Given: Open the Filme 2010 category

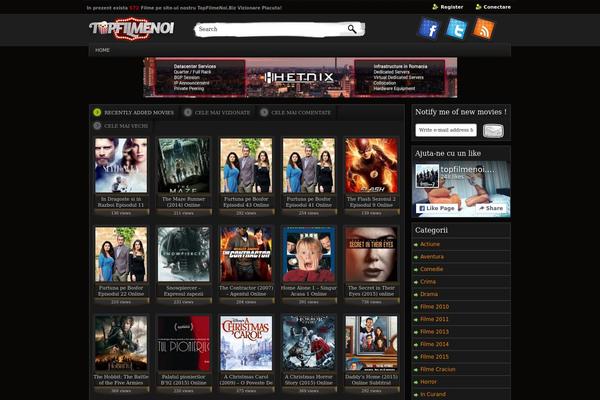Looking at the screenshot, I should pyautogui.click(x=434, y=307).
